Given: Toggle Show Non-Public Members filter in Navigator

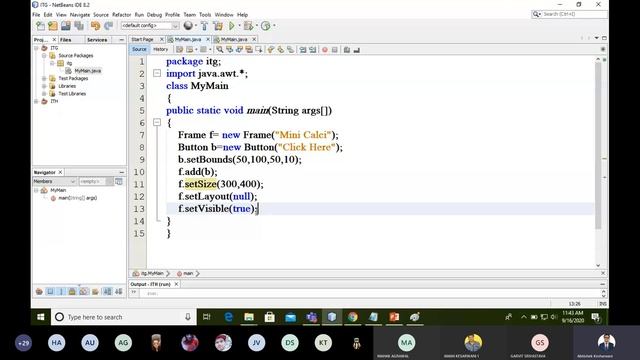Looking at the screenshot, I should (x=72, y=291).
